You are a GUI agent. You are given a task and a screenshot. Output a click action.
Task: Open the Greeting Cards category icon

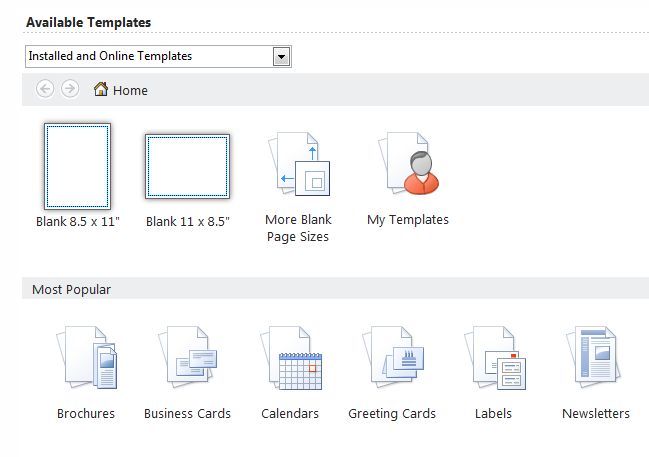click(393, 356)
